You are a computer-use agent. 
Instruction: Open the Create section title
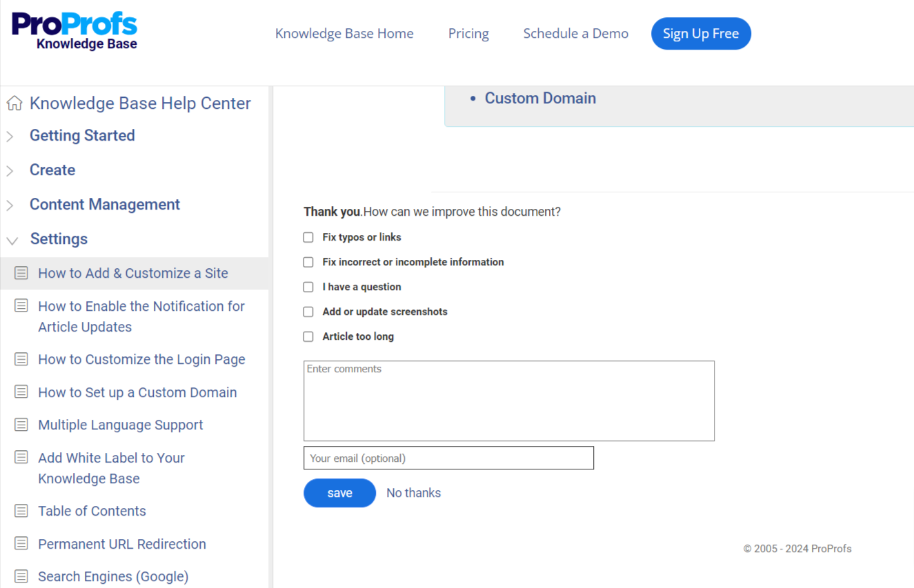[x=52, y=170]
